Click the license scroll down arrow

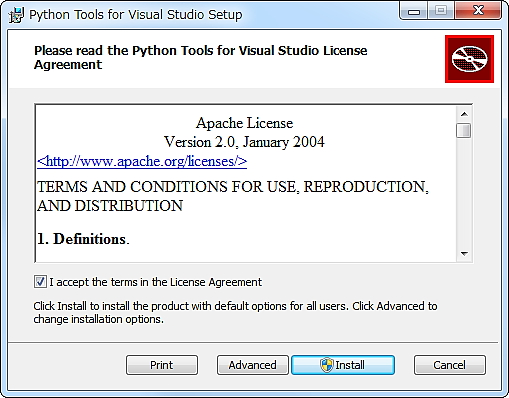click(464, 254)
